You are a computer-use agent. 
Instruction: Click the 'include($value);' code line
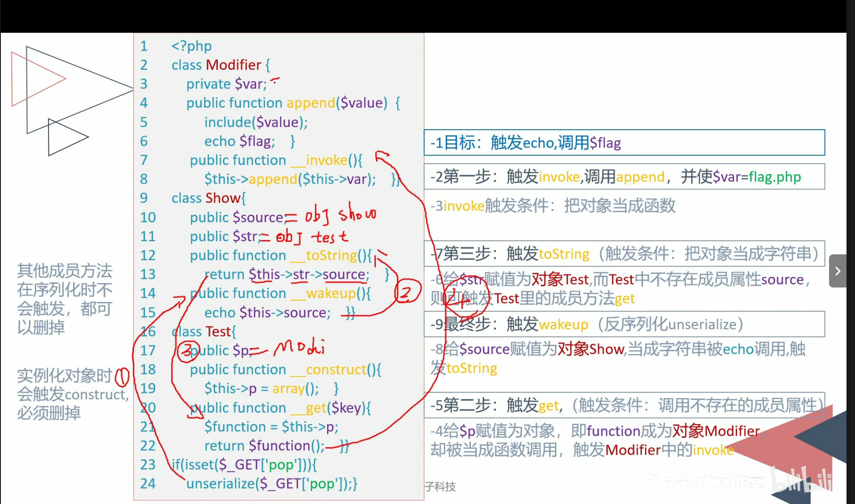(256, 122)
